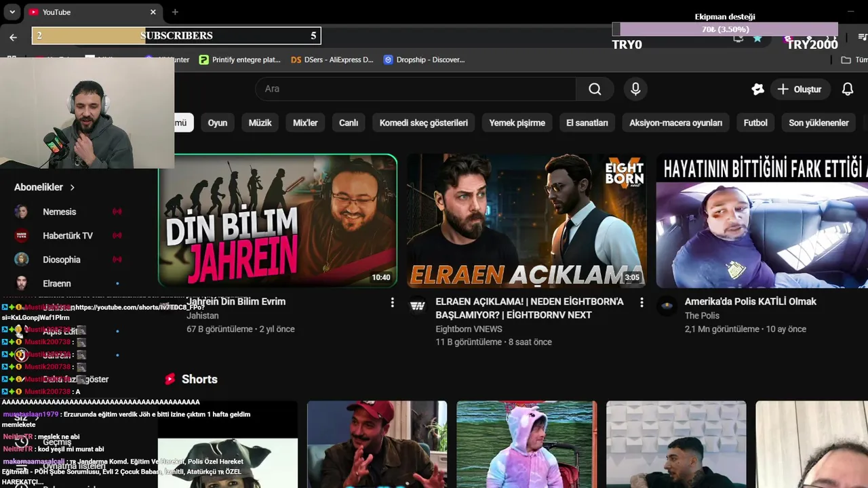Select the Son yüklenenler chip

click(x=818, y=123)
